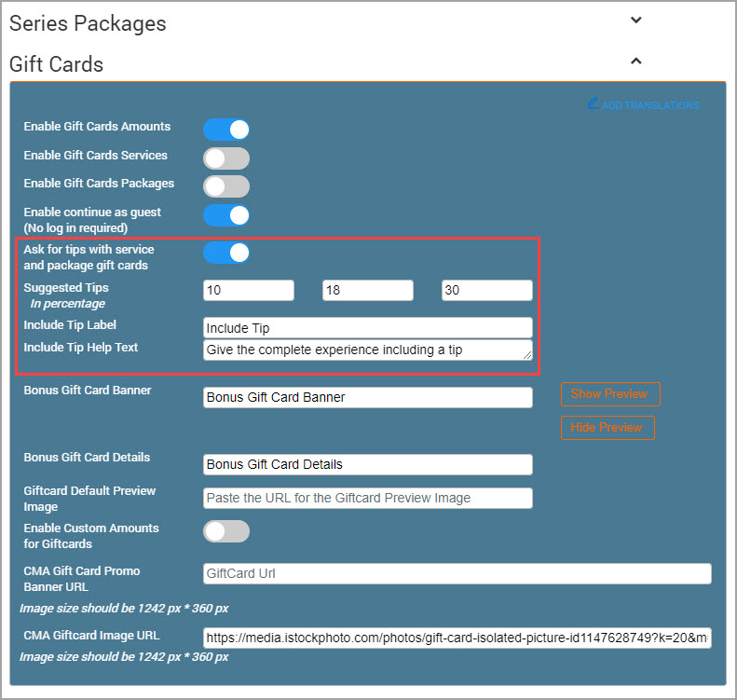Click the Include Tip Help Text label
This screenshot has height=700, width=737.
81,348
